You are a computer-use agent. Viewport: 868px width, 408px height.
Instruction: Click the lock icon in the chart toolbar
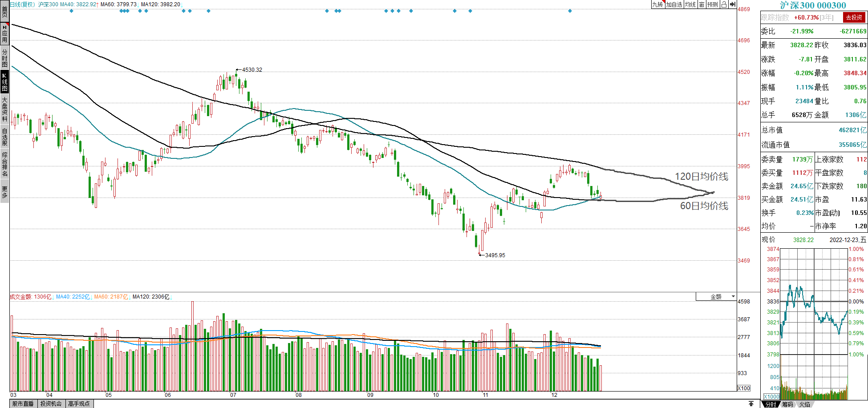[x=724, y=4]
